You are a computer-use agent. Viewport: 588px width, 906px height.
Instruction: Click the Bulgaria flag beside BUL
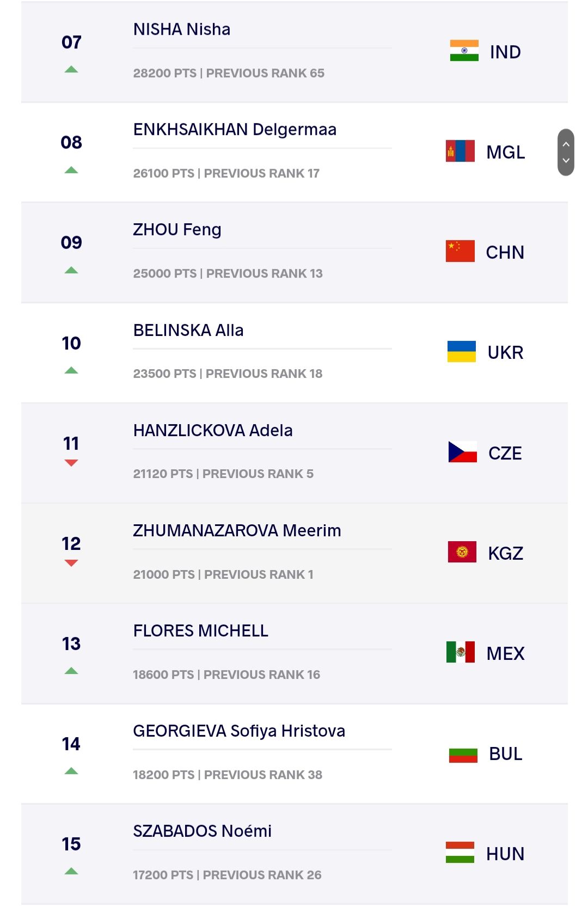[x=463, y=755]
